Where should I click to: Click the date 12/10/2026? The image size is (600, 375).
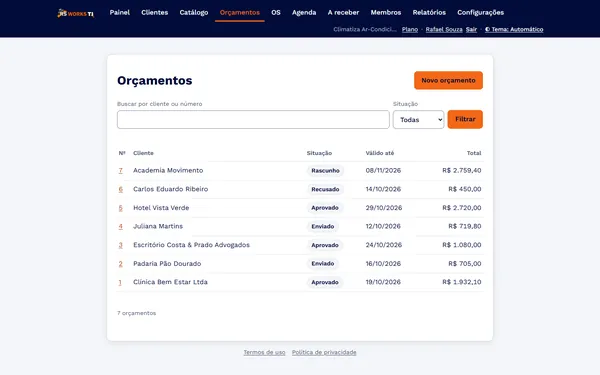[383, 226]
